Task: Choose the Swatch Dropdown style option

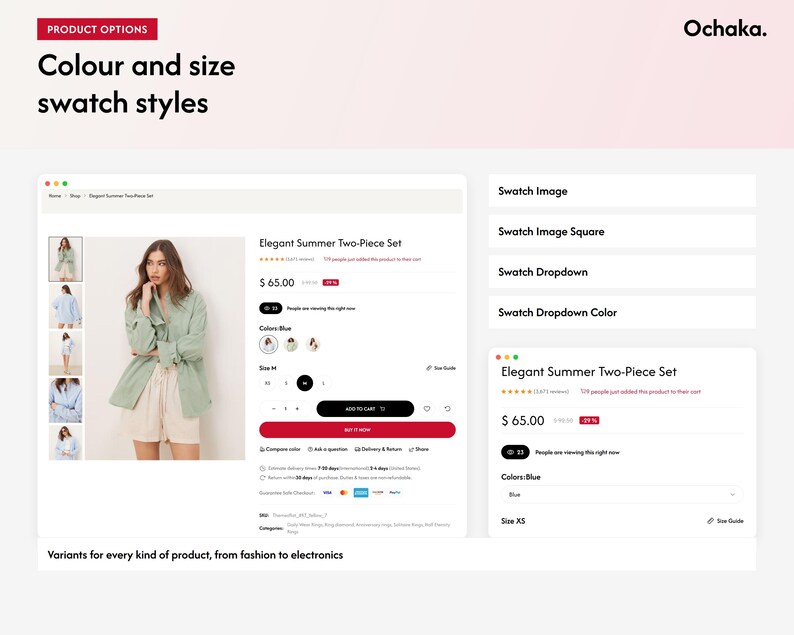Action: tap(622, 272)
